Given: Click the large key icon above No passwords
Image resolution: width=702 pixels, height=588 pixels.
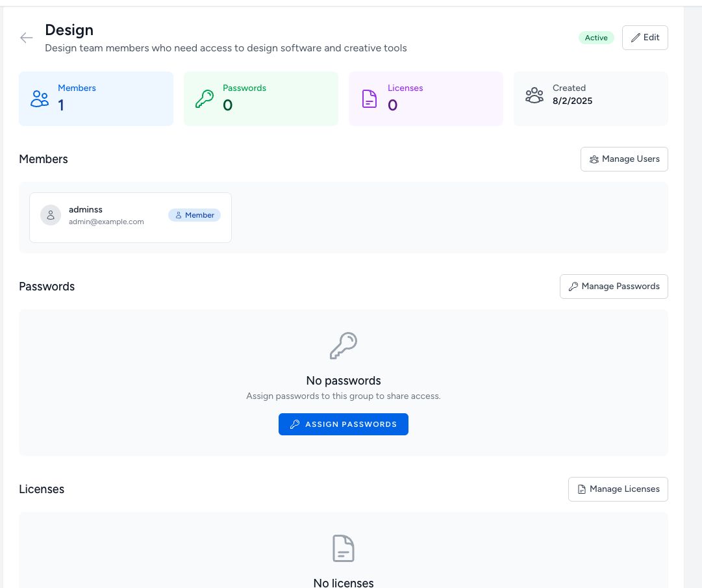Looking at the screenshot, I should 344,346.
